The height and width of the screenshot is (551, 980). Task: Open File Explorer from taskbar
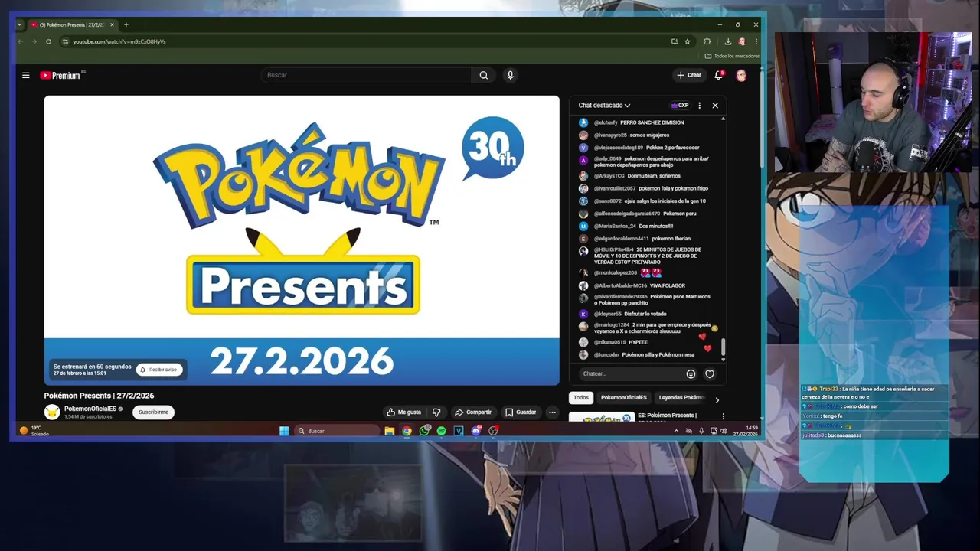coord(390,431)
